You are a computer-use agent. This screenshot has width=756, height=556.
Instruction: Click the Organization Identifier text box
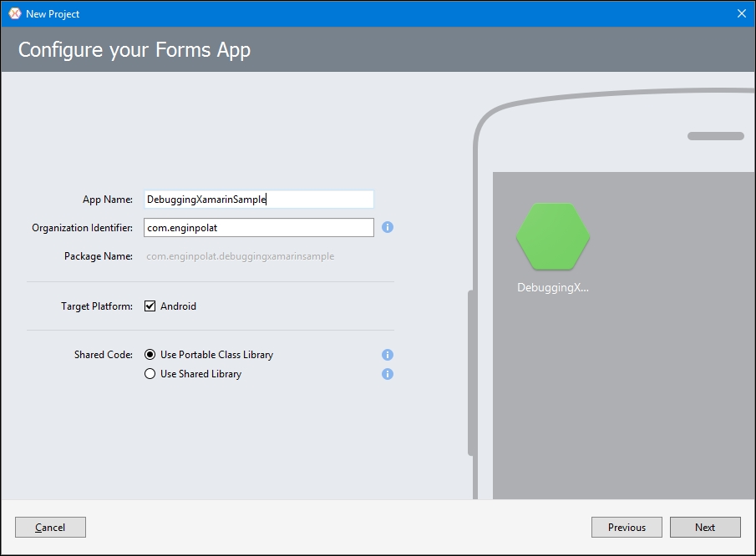258,227
